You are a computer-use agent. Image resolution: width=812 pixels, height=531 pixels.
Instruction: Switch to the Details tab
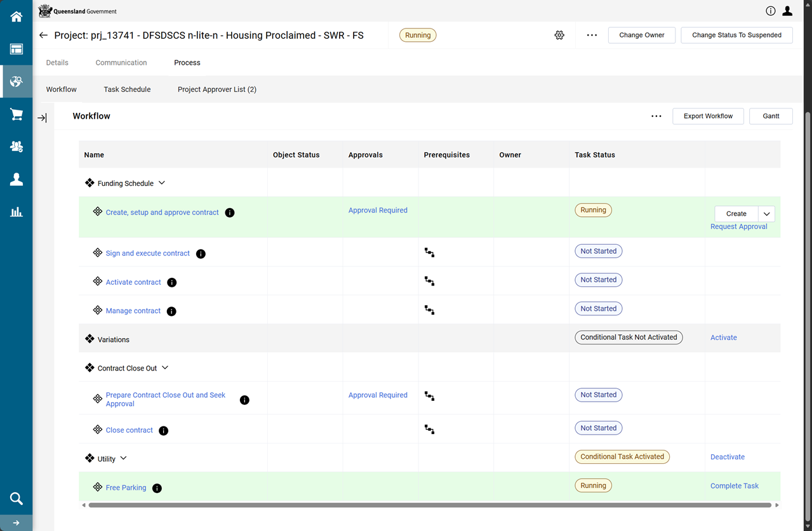tap(57, 63)
